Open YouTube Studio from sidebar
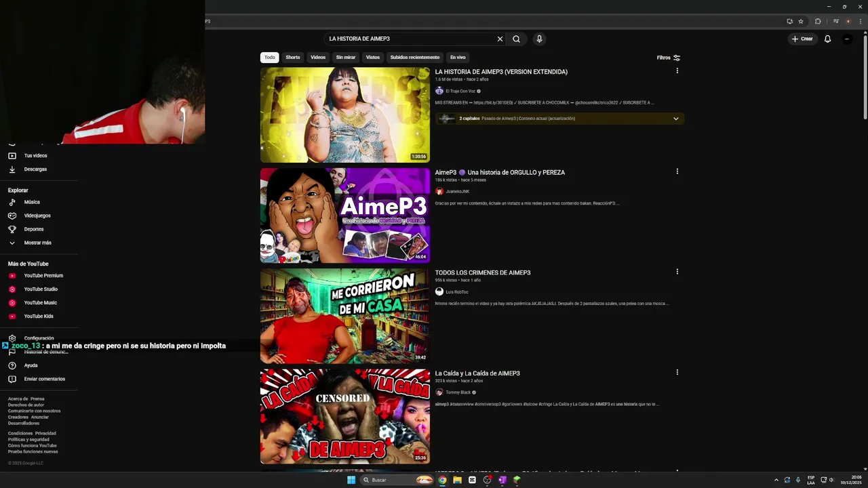Image resolution: width=868 pixels, height=488 pixels. coord(41,289)
